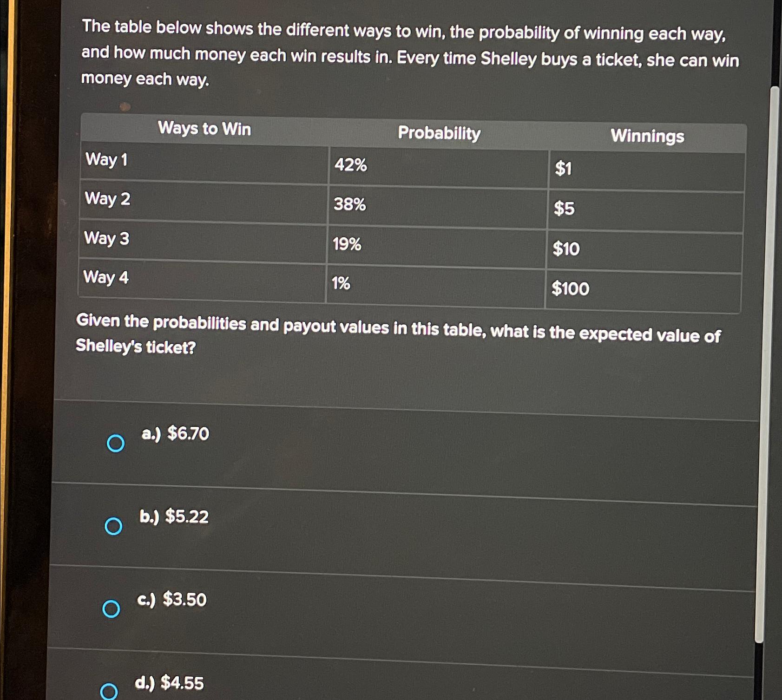Click the $100 winnings cell
The width and height of the screenshot is (782, 700).
(570, 289)
